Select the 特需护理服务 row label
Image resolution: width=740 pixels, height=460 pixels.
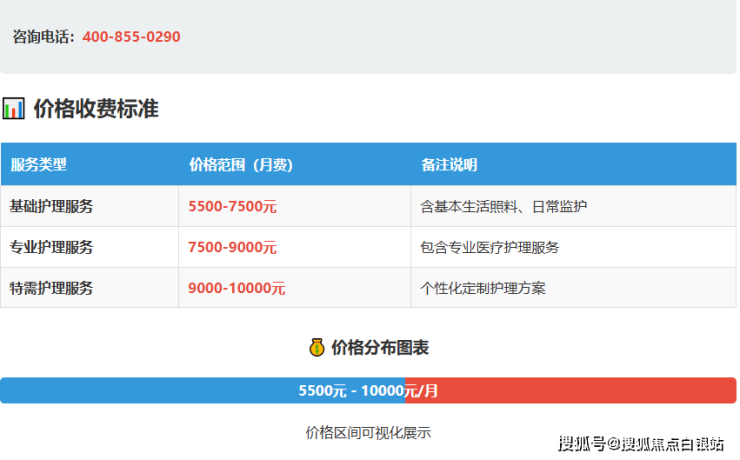point(51,288)
